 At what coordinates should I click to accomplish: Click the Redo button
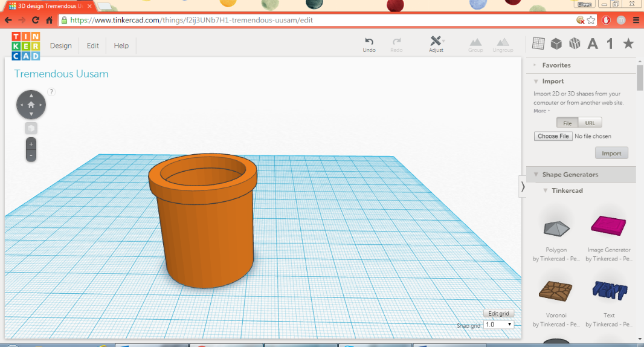pyautogui.click(x=396, y=44)
